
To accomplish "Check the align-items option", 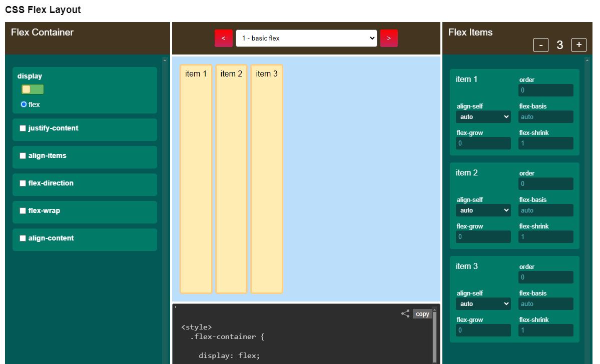I will tap(23, 156).
